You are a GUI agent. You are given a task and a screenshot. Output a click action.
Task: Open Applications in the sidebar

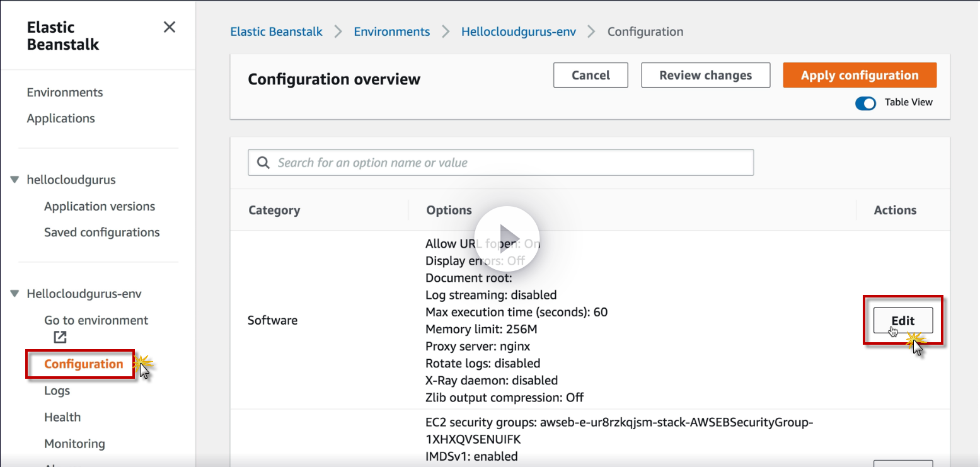coord(61,118)
